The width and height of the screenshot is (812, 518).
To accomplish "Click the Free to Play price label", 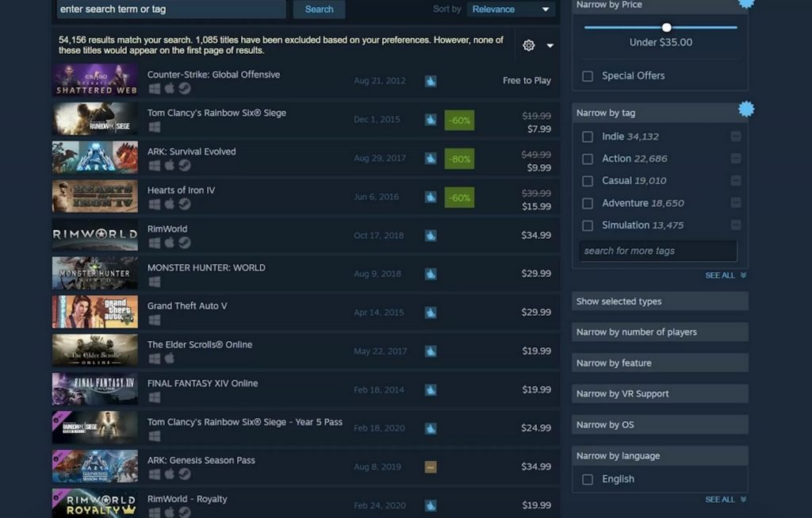I will [527, 80].
